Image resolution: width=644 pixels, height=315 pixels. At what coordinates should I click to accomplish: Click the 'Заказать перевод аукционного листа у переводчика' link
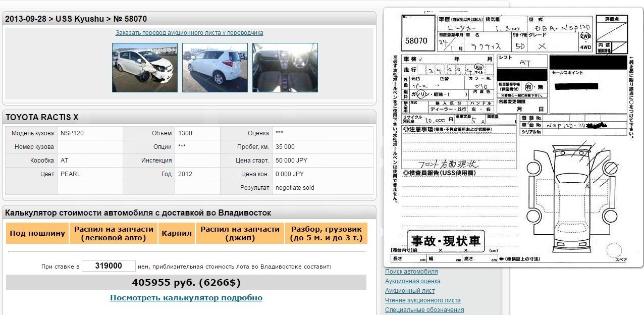click(189, 33)
